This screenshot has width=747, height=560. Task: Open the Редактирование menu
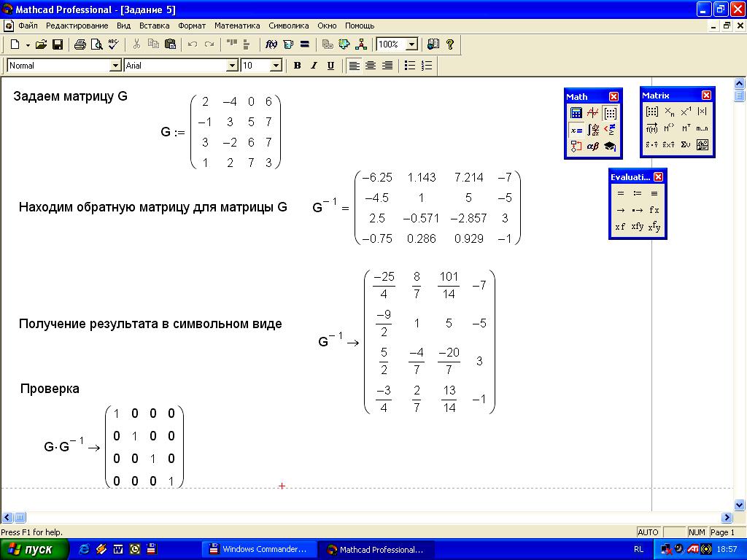pos(77,26)
